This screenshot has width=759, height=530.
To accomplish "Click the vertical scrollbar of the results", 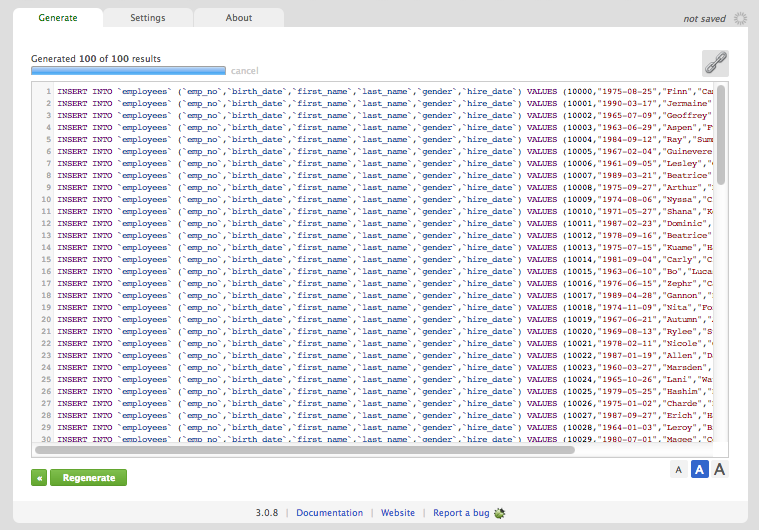I will [x=721, y=135].
